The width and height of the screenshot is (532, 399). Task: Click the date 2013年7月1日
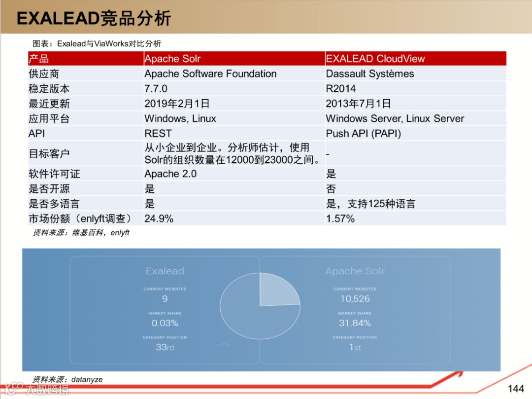[358, 104]
